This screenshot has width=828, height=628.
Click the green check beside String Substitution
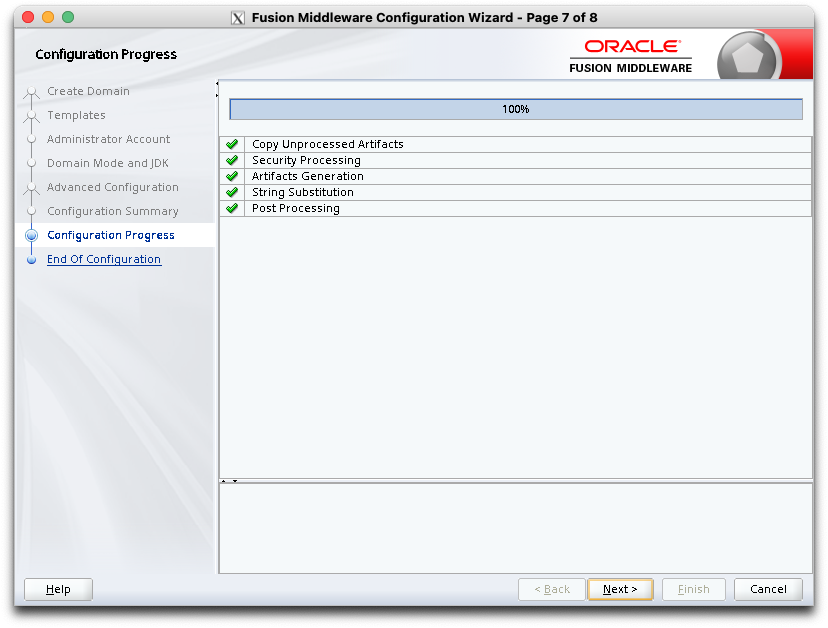pyautogui.click(x=232, y=192)
